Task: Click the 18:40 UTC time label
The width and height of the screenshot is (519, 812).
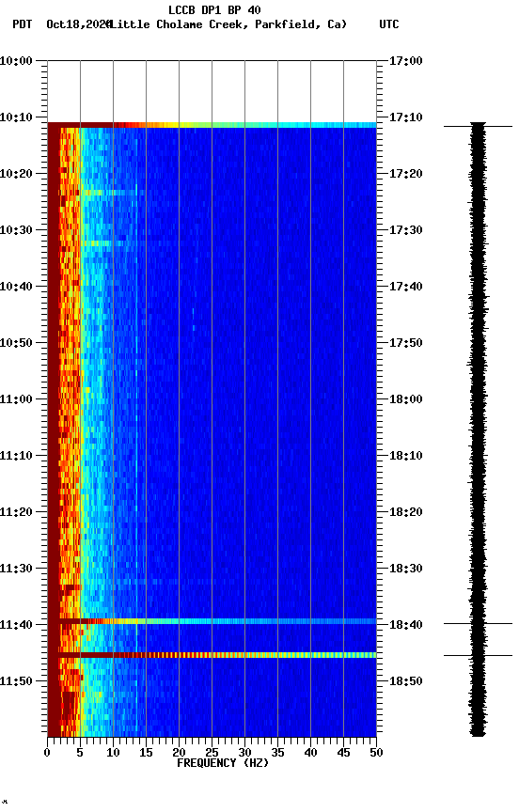Action: click(405, 626)
